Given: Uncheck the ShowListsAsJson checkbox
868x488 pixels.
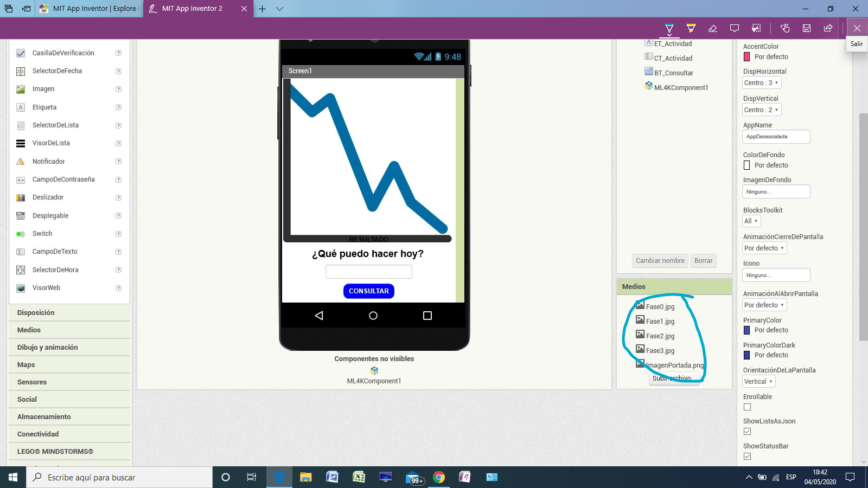Looking at the screenshot, I should pyautogui.click(x=747, y=432).
